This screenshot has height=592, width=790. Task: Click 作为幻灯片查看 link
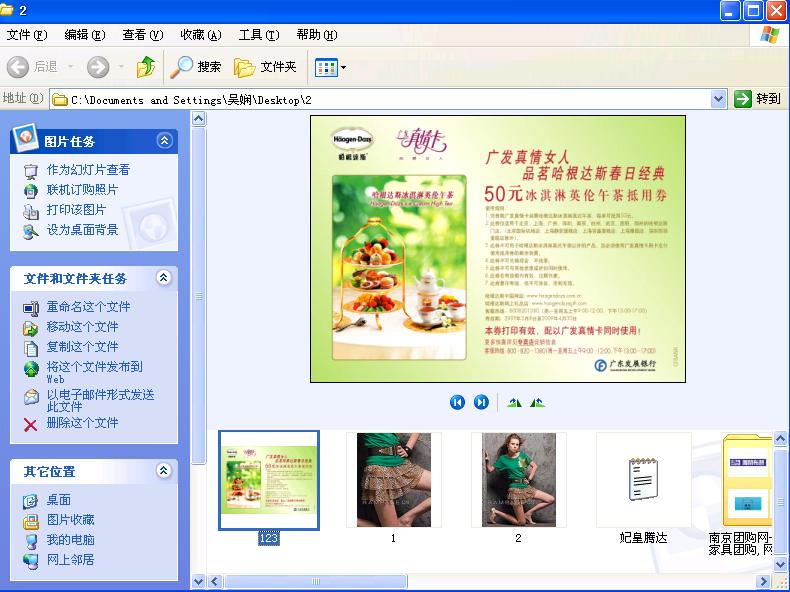88,170
